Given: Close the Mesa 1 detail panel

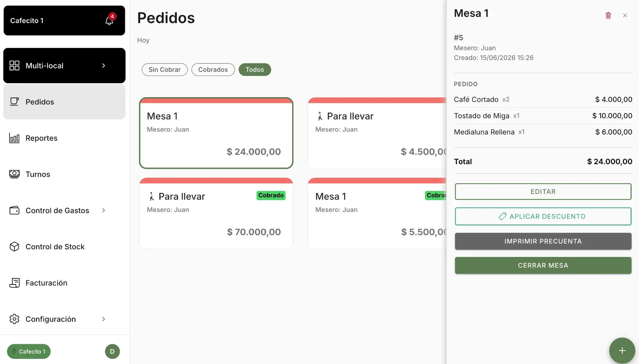Looking at the screenshot, I should coord(625,15).
